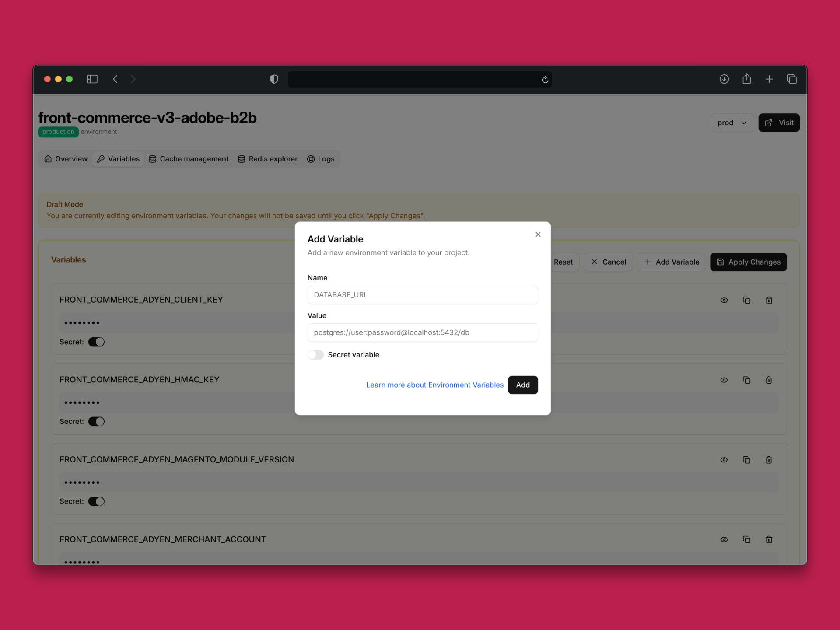Focus the Name input field
Image resolution: width=840 pixels, height=630 pixels.
coord(423,295)
